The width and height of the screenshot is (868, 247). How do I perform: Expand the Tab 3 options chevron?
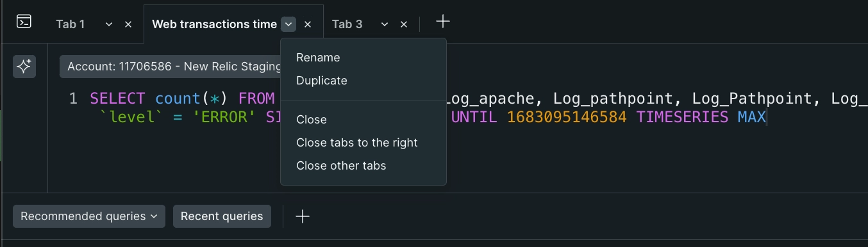click(385, 24)
